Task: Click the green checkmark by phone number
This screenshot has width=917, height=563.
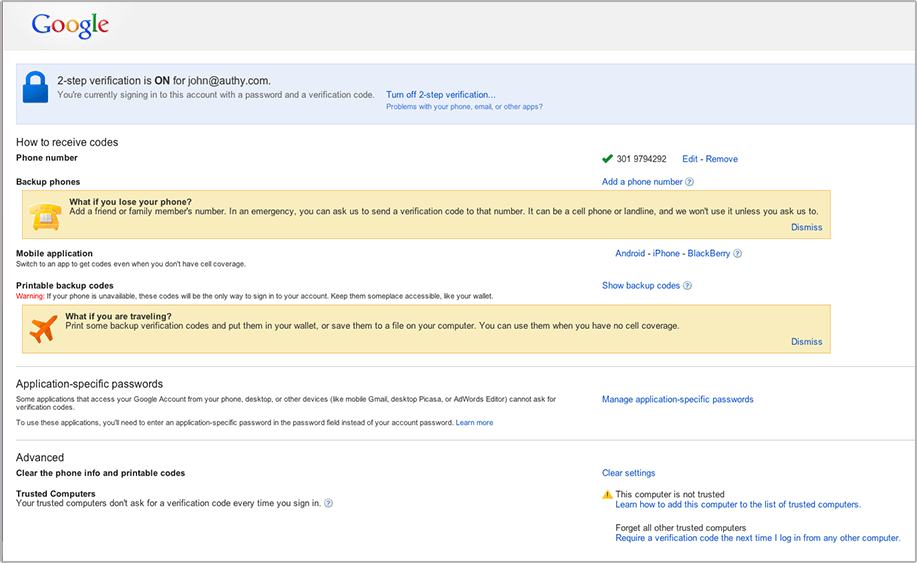Action: point(607,159)
